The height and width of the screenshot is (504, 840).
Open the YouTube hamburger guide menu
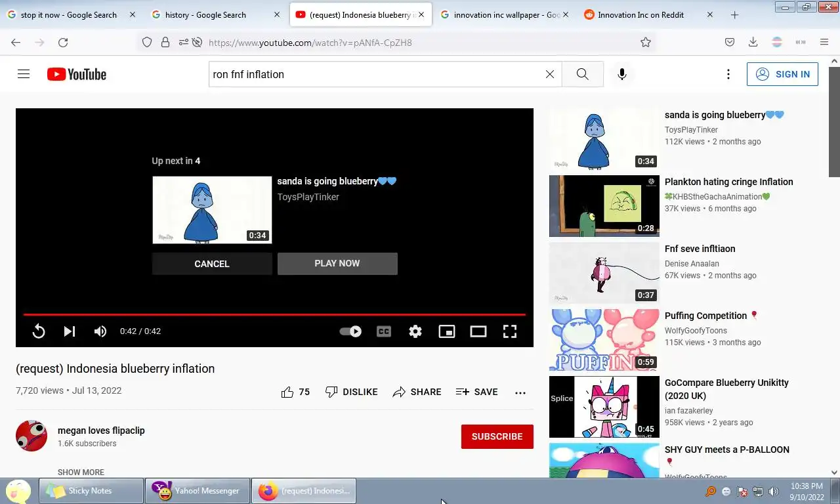pyautogui.click(x=24, y=74)
